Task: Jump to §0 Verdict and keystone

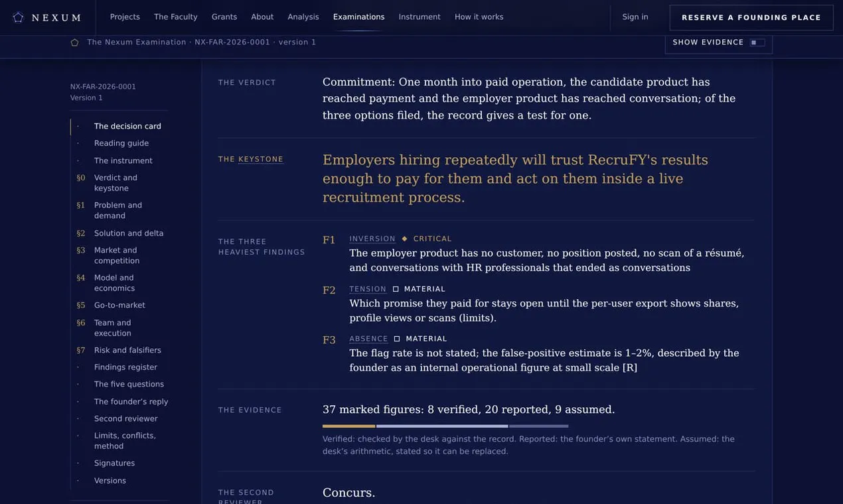Action: [x=115, y=183]
